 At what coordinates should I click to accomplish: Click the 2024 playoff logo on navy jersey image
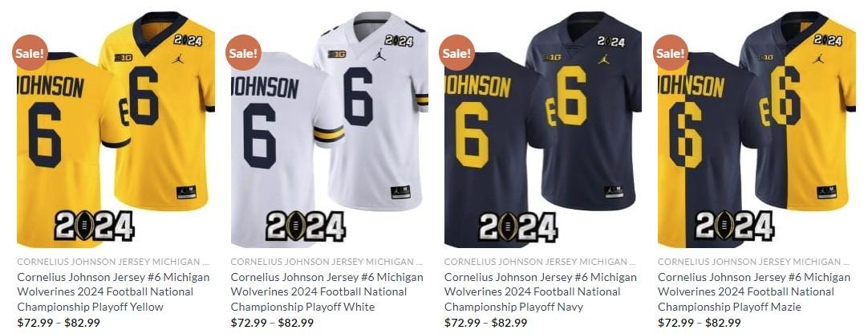518,226
